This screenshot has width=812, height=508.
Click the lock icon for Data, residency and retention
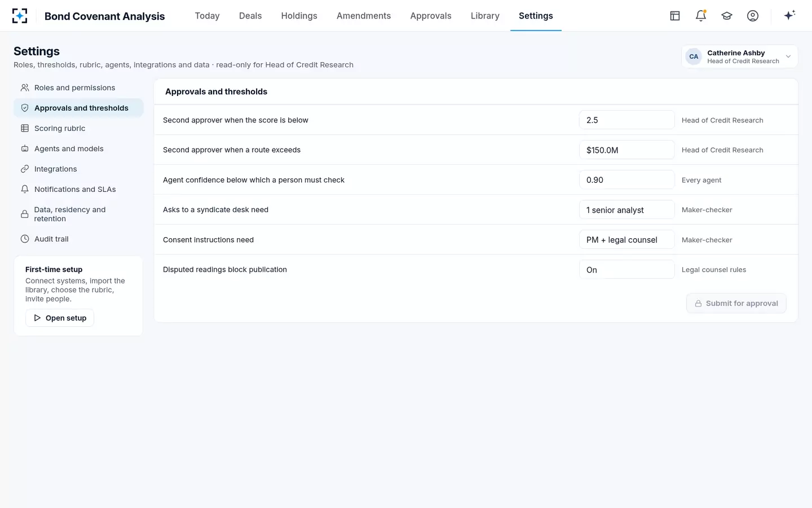click(x=25, y=214)
